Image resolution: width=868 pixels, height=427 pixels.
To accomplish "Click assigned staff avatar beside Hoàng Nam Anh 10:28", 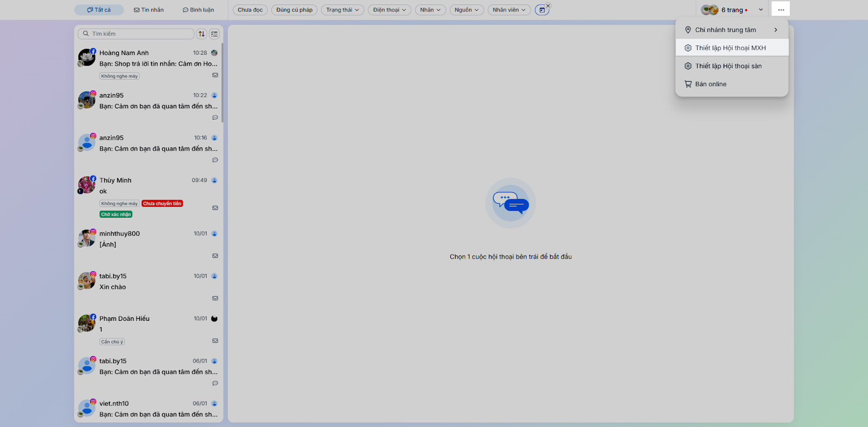I will (x=214, y=53).
